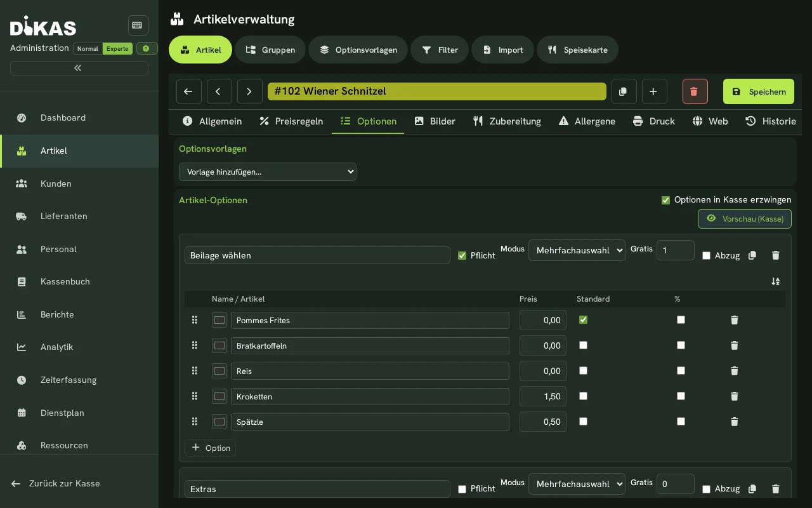Switch to the Allergene tab
Viewport: 812px width, 508px height.
pyautogui.click(x=587, y=121)
